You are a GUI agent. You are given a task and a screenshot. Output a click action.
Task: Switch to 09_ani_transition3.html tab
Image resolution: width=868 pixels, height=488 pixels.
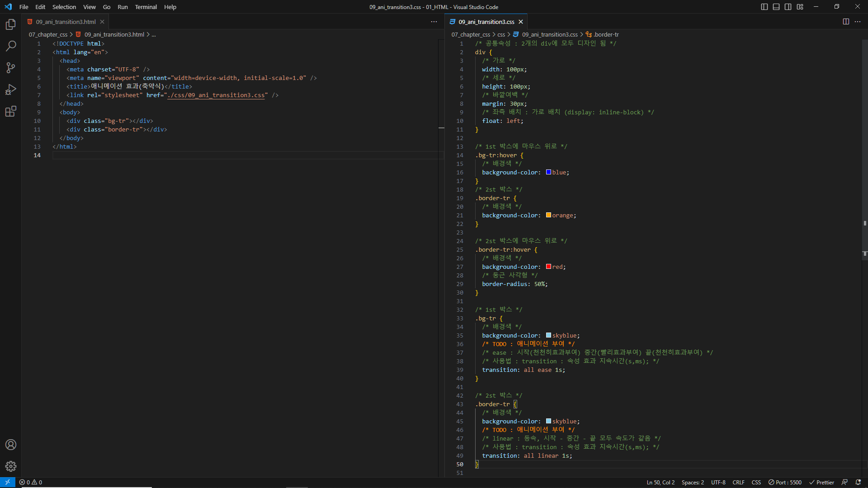tap(66, 22)
